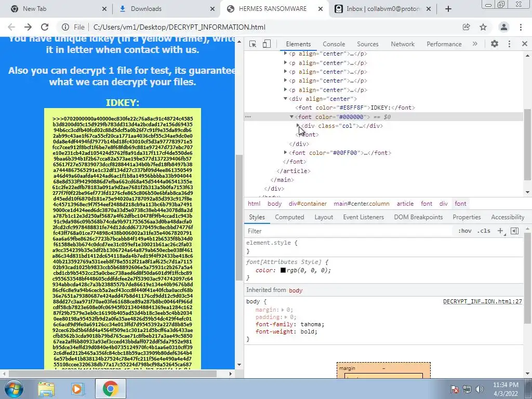Click the styles Filter input field
Viewport: 532px width, 399px height.
pyautogui.click(x=349, y=231)
